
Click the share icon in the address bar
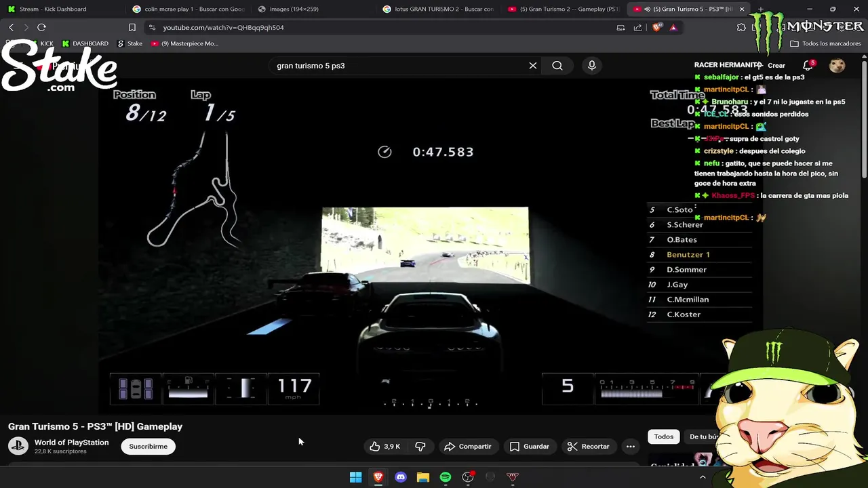(x=637, y=27)
